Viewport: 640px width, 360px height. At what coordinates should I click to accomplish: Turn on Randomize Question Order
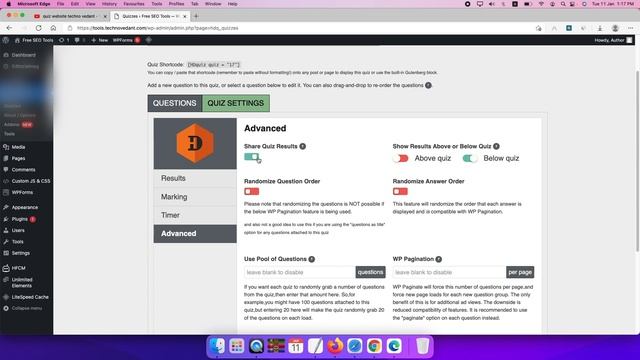[x=251, y=191]
